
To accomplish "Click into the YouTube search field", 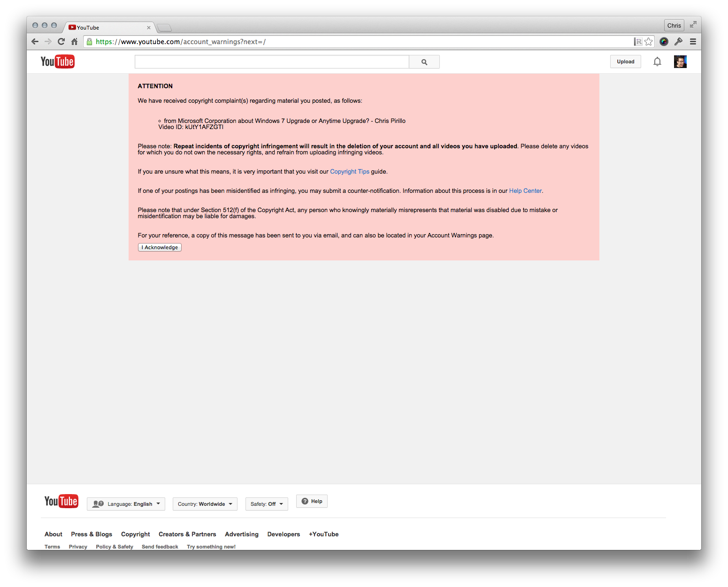I will click(x=272, y=62).
